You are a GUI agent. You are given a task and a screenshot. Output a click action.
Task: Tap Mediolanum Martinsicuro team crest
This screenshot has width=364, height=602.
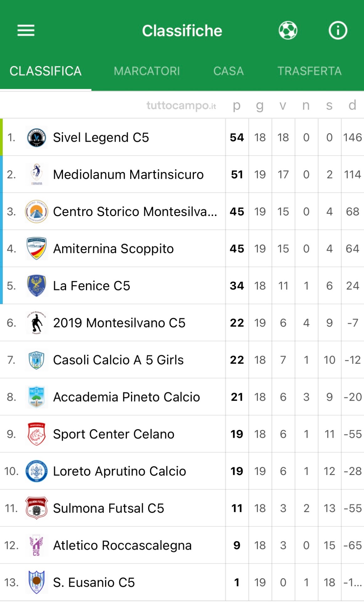point(36,174)
